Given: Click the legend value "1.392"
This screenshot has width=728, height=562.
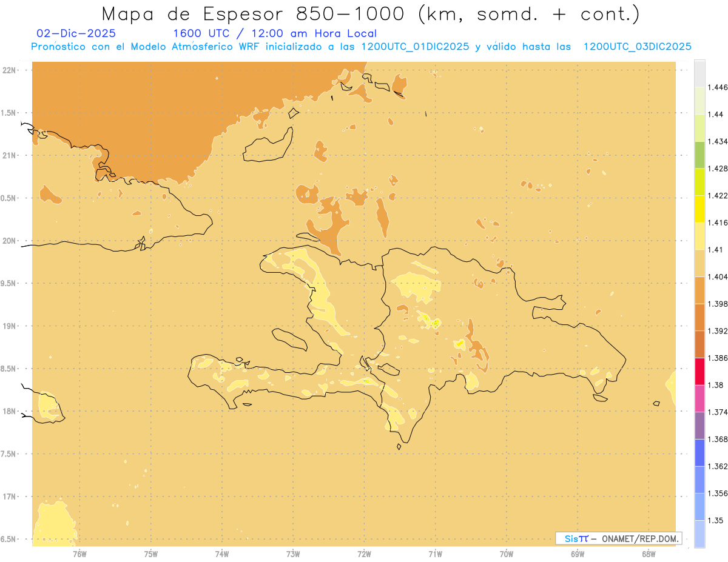Looking at the screenshot, I should (x=718, y=331).
